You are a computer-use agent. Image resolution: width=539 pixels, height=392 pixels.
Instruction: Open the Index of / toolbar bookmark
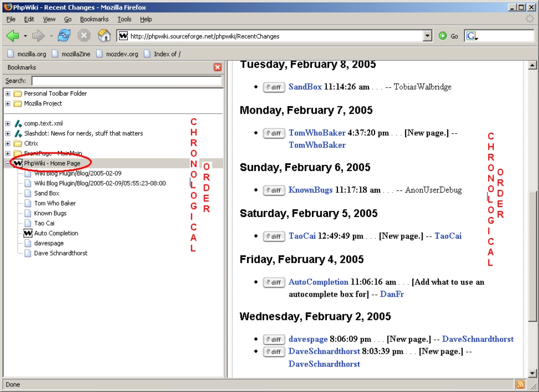click(x=162, y=54)
